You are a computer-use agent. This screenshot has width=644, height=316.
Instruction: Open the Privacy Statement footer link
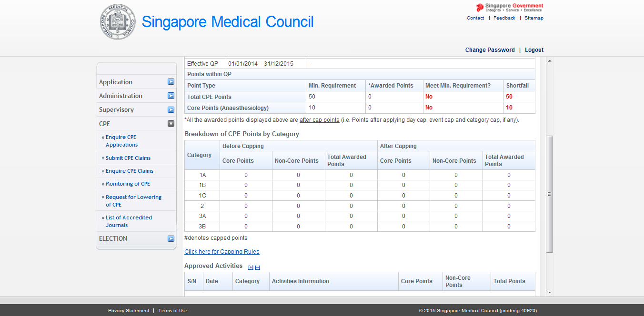pos(129,311)
